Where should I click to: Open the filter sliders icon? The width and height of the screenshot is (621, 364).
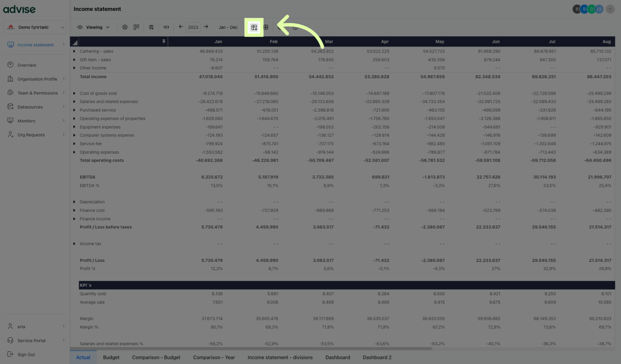[x=151, y=27]
